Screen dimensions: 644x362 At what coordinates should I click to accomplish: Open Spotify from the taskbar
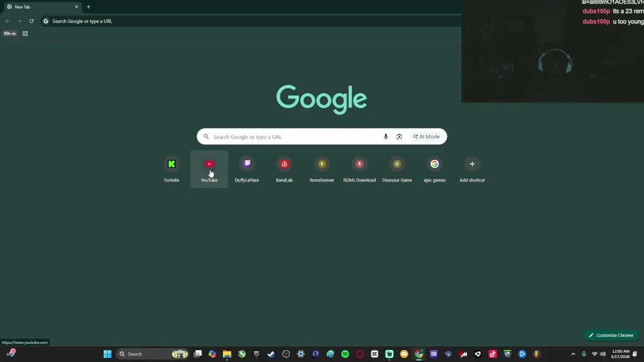pos(345,354)
